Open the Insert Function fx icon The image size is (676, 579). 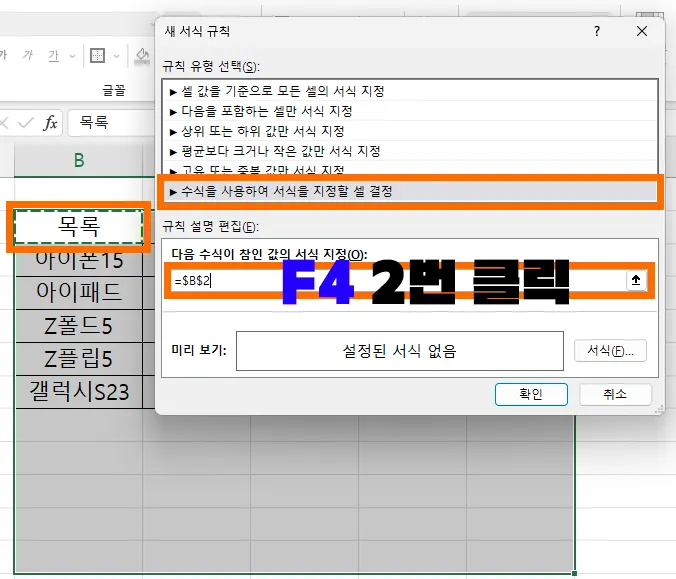pos(50,123)
